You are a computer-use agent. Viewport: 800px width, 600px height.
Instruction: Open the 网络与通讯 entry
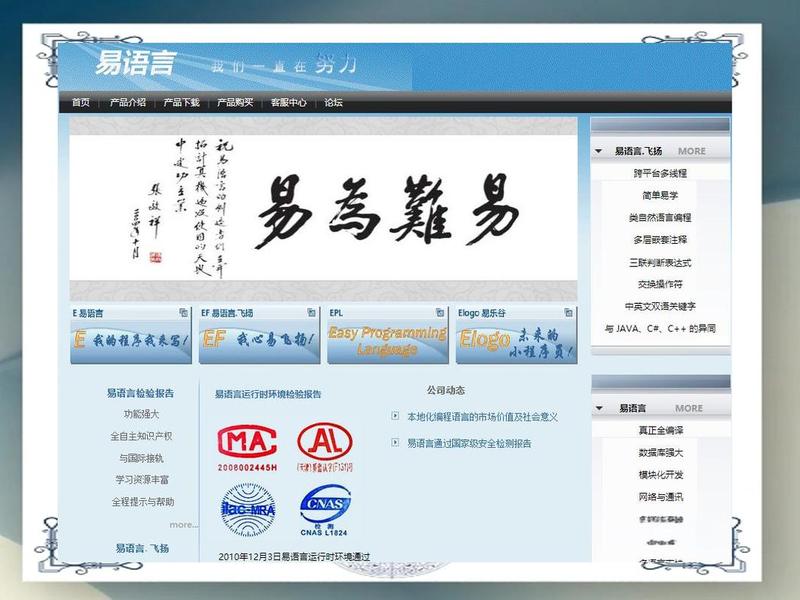[661, 497]
